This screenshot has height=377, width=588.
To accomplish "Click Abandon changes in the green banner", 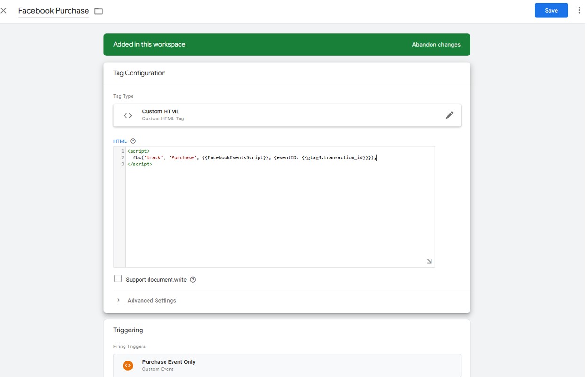I will click(436, 45).
